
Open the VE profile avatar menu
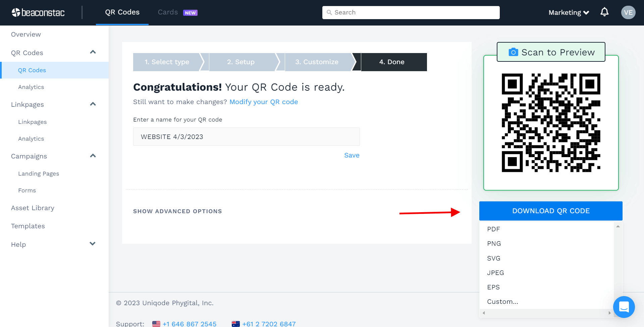[629, 12]
